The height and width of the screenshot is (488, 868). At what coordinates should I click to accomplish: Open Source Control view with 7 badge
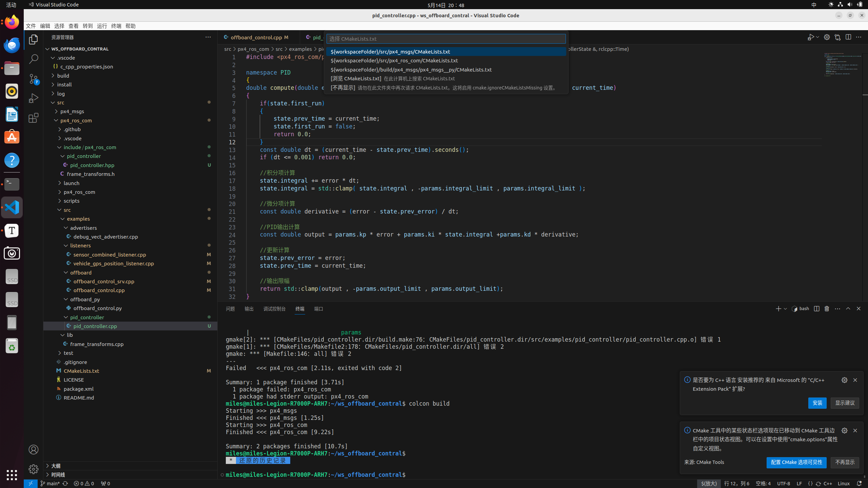pyautogui.click(x=33, y=79)
